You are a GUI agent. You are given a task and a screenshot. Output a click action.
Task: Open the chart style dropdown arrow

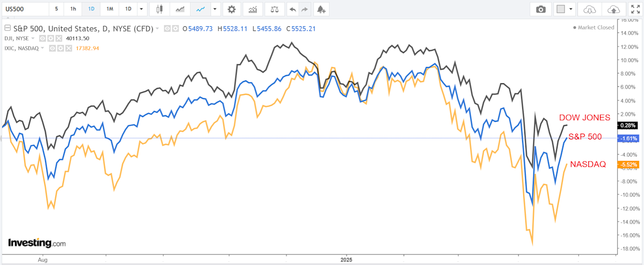pyautogui.click(x=215, y=9)
